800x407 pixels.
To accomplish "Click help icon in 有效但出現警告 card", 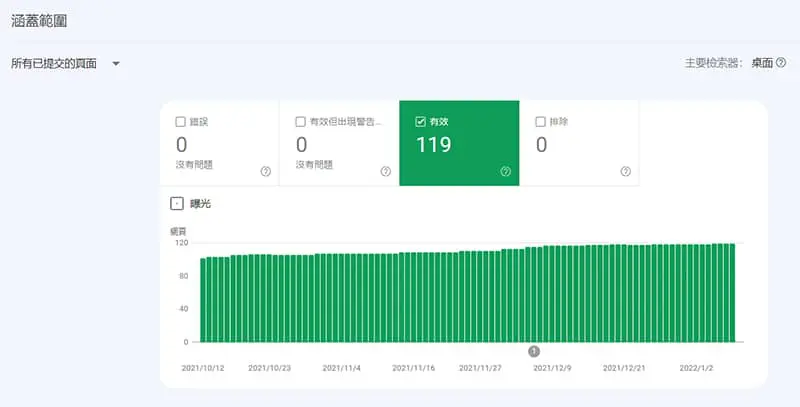I will pyautogui.click(x=385, y=171).
